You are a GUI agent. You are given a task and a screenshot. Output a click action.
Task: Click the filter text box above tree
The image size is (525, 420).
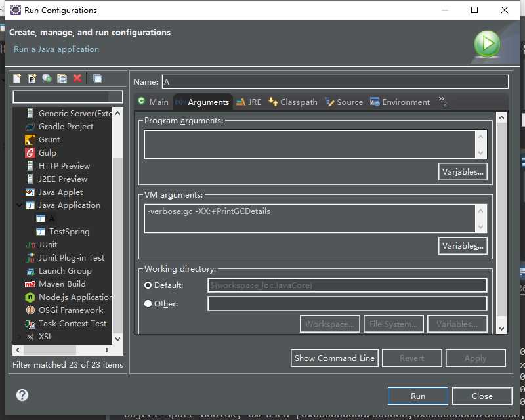(x=68, y=96)
